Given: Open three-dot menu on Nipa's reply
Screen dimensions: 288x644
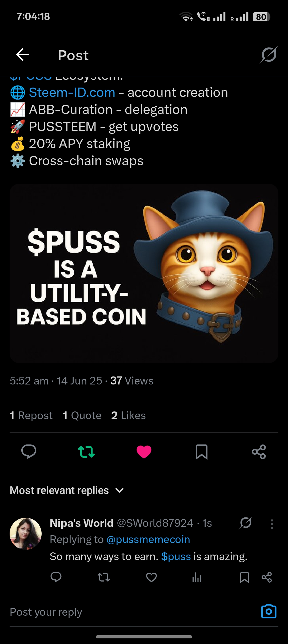Looking at the screenshot, I should click(x=272, y=524).
